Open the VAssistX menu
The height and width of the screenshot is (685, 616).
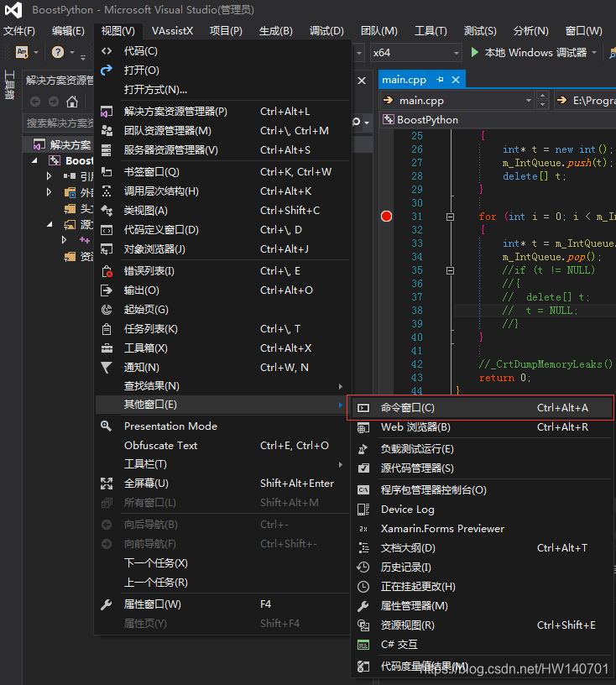(x=173, y=31)
